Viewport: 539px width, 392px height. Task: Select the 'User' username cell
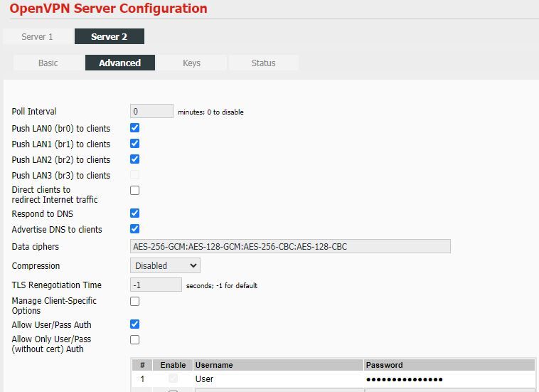point(278,379)
